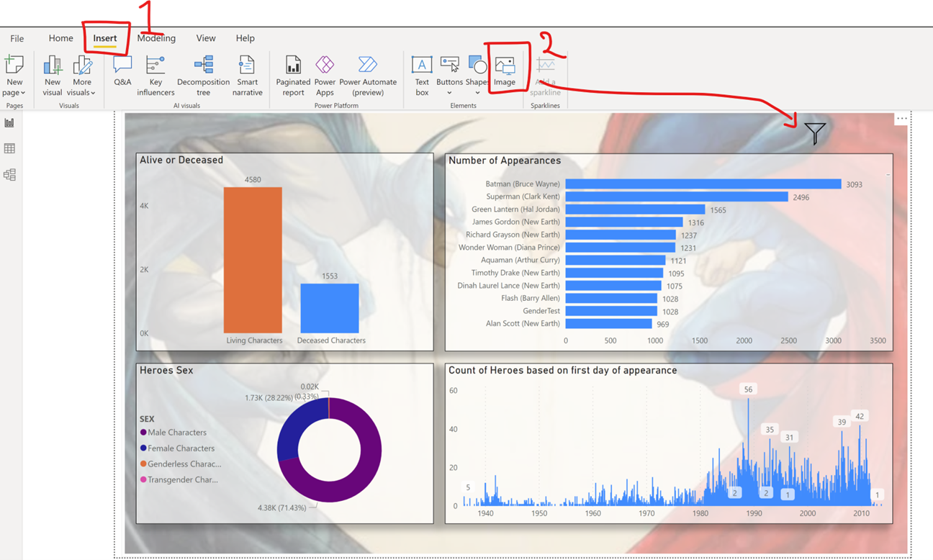933x560 pixels.
Task: Click the 3093 value label for Batman
Action: (854, 185)
